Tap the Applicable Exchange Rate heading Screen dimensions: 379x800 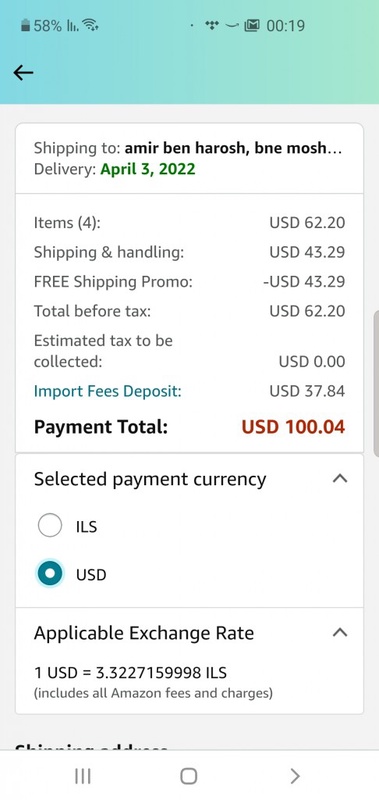point(144,633)
